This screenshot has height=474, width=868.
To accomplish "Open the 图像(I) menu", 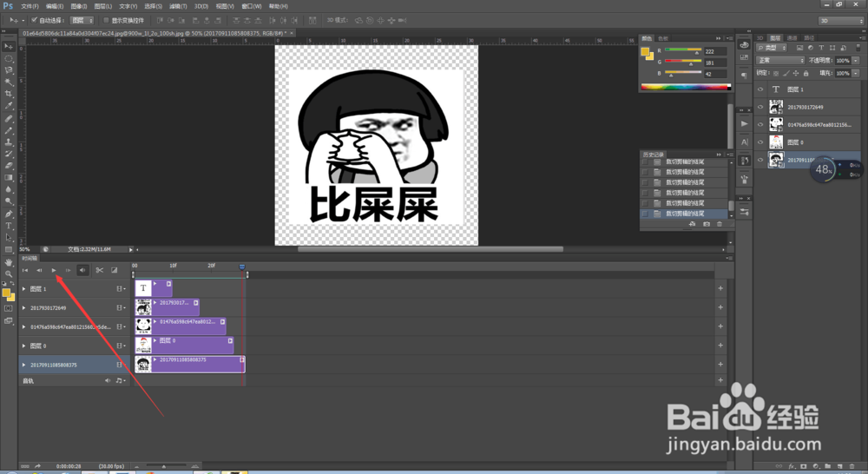I will tap(79, 6).
